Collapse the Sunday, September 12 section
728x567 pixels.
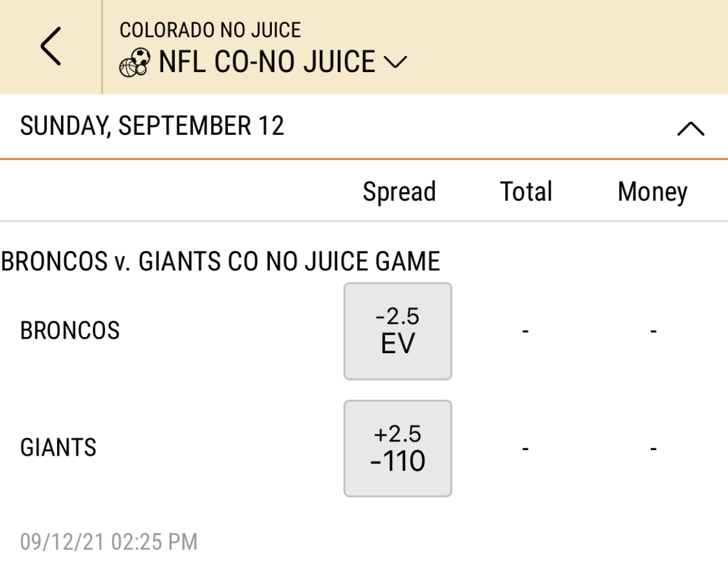point(691,129)
